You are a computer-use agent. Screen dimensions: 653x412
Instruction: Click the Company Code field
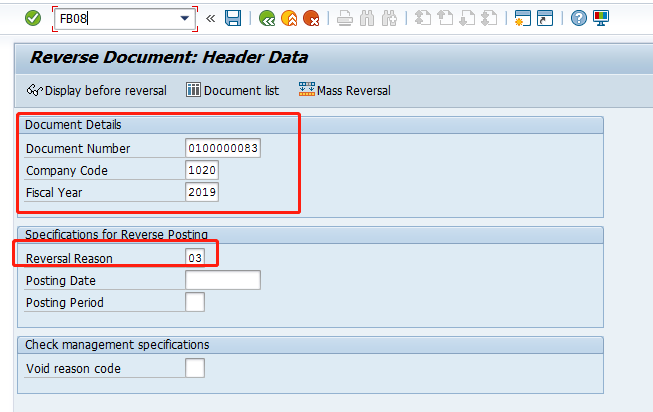click(202, 170)
